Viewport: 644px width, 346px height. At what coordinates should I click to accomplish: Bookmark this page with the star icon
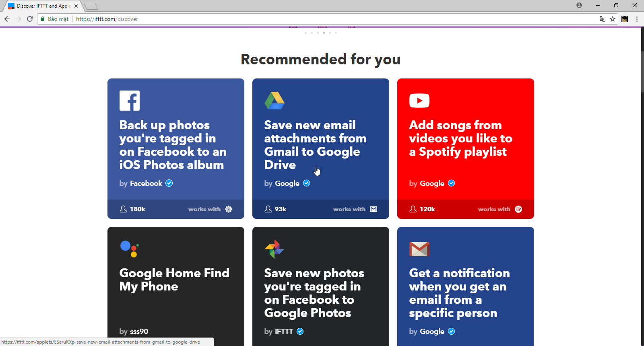click(x=613, y=19)
